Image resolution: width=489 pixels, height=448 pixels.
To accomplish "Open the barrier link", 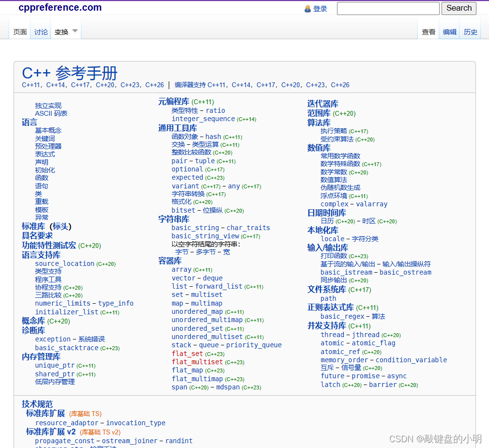I will [382, 385].
